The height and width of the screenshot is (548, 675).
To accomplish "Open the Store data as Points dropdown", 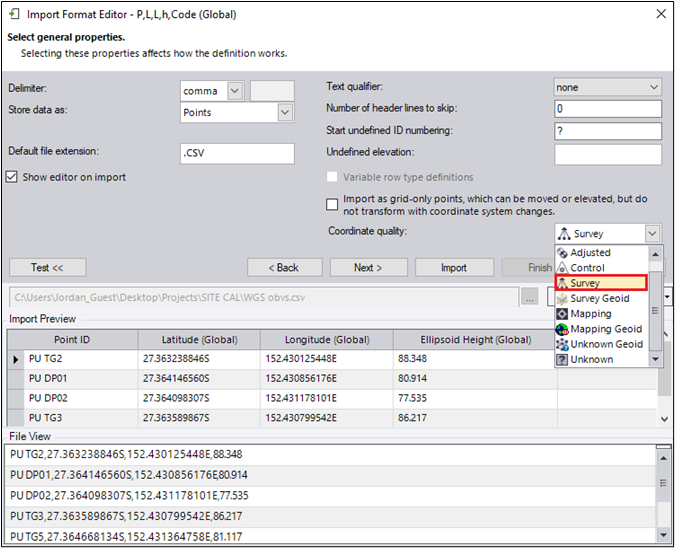I will (x=285, y=112).
